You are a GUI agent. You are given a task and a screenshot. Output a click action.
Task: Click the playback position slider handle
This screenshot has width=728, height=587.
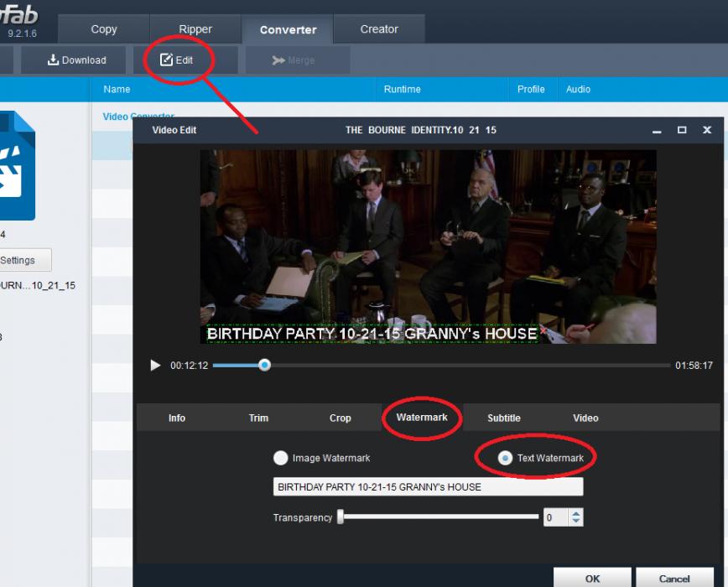pos(265,365)
